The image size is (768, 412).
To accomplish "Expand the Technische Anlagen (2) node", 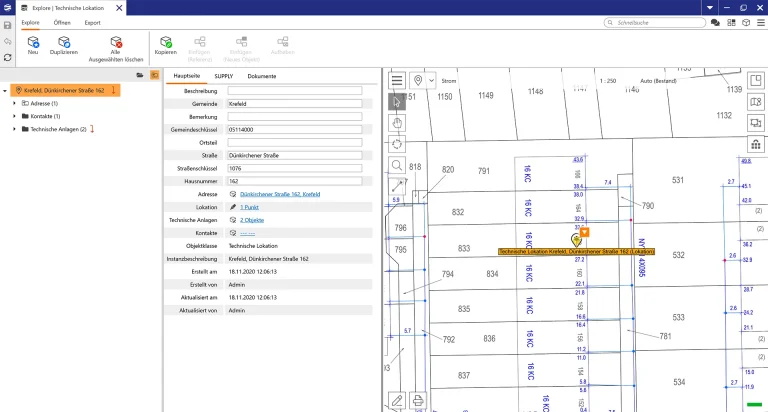I will tap(14, 129).
